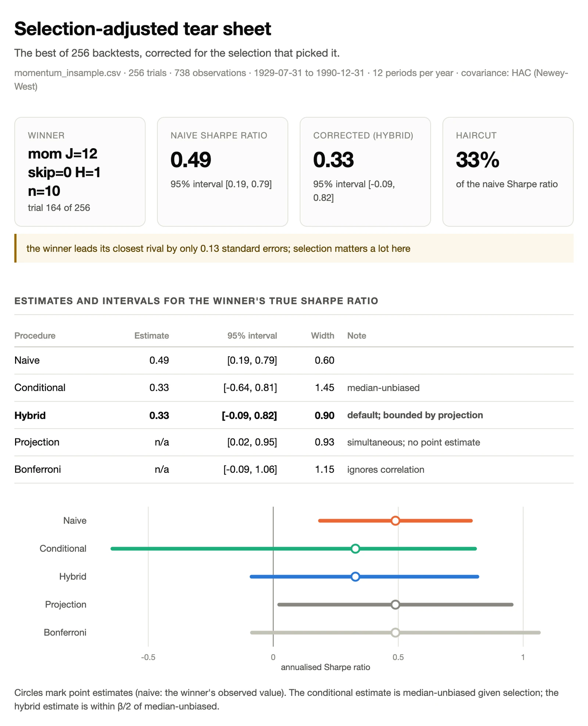Click the "Circles mark point estimates" footnote
This screenshot has width=588, height=726.
click(286, 700)
